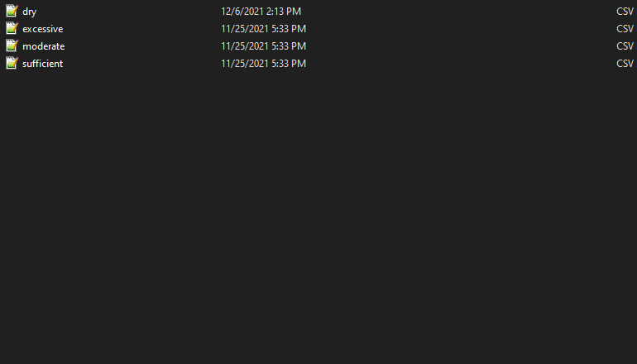The height and width of the screenshot is (364, 637).
Task: Select the file named excessive
Action: coord(43,29)
